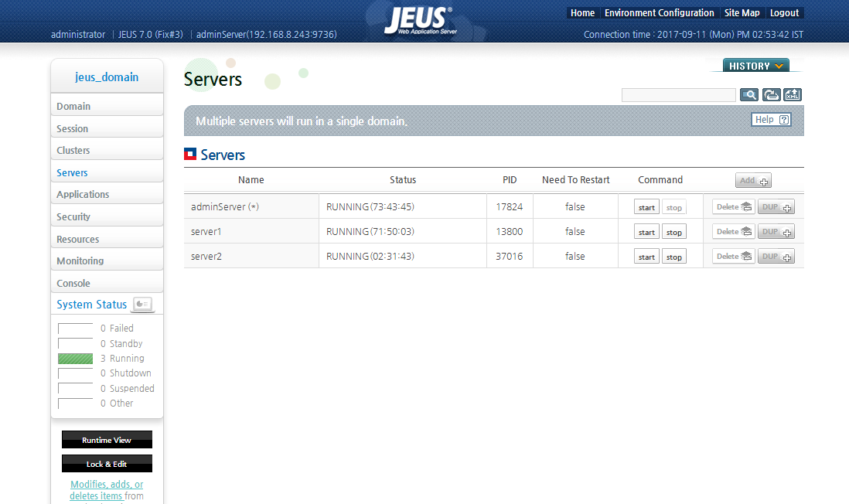The width and height of the screenshot is (849, 504).
Task: Click status RUNNING(02:31:43)
Action: click(370, 256)
